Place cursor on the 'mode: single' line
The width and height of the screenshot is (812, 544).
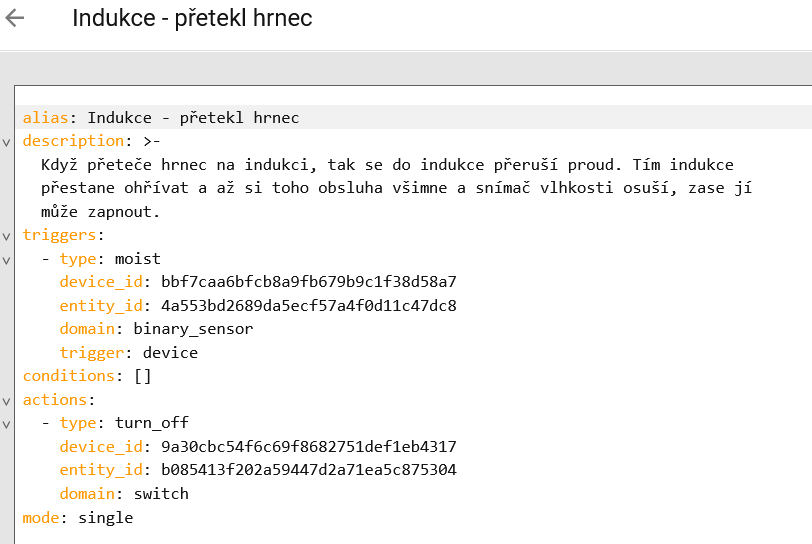[x=78, y=518]
